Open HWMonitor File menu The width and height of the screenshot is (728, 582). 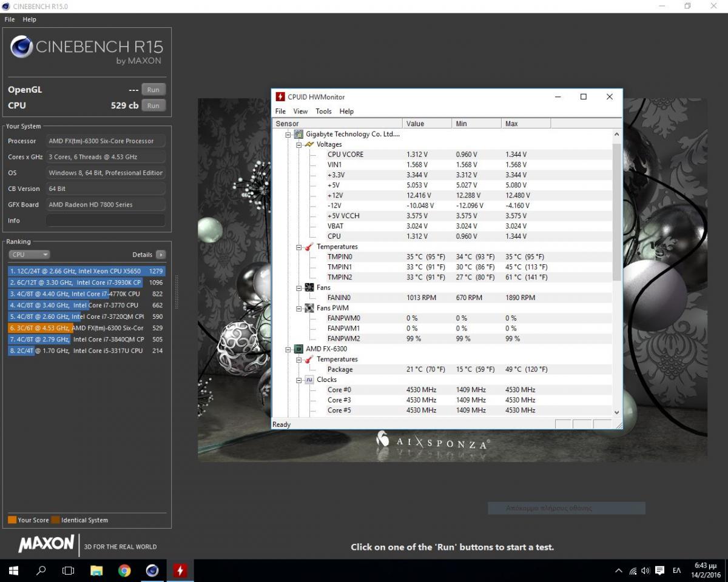click(280, 112)
